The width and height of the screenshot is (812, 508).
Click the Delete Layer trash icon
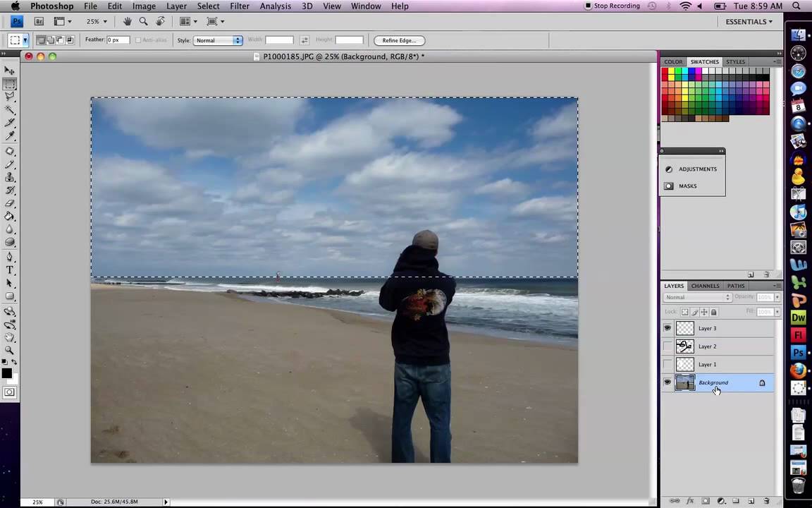tap(767, 501)
